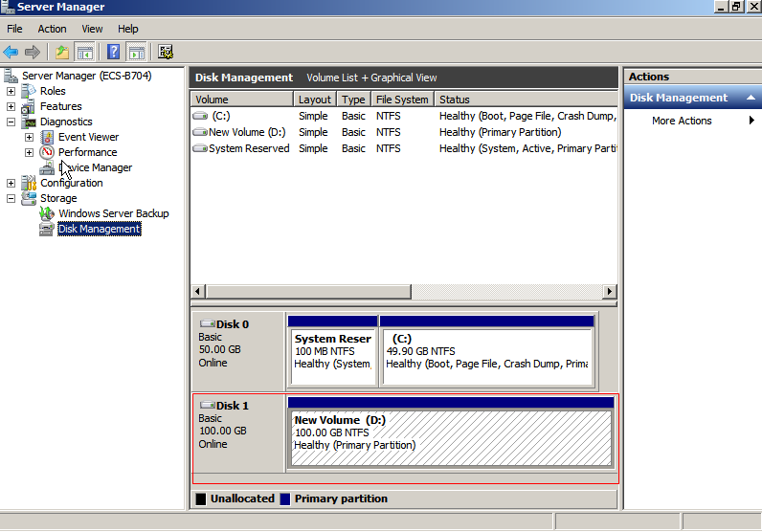The image size is (762, 532).
Task: Click the Disk 1 drive icon
Action: (208, 405)
